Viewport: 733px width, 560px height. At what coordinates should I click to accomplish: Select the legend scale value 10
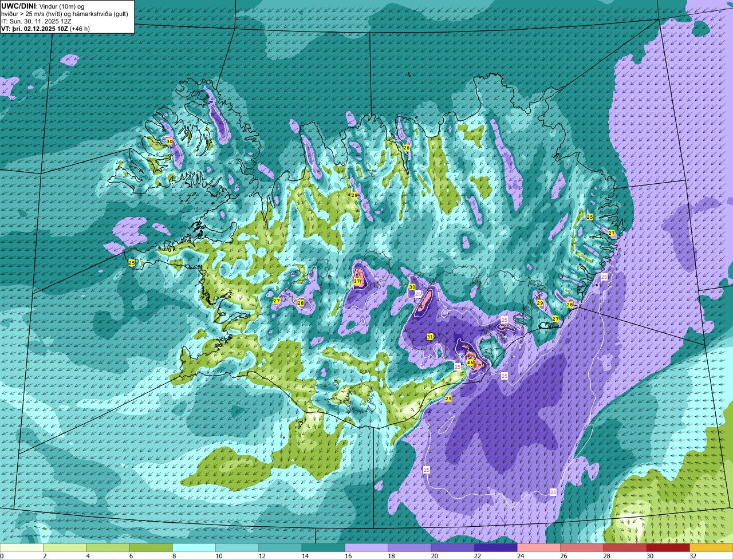click(x=219, y=556)
